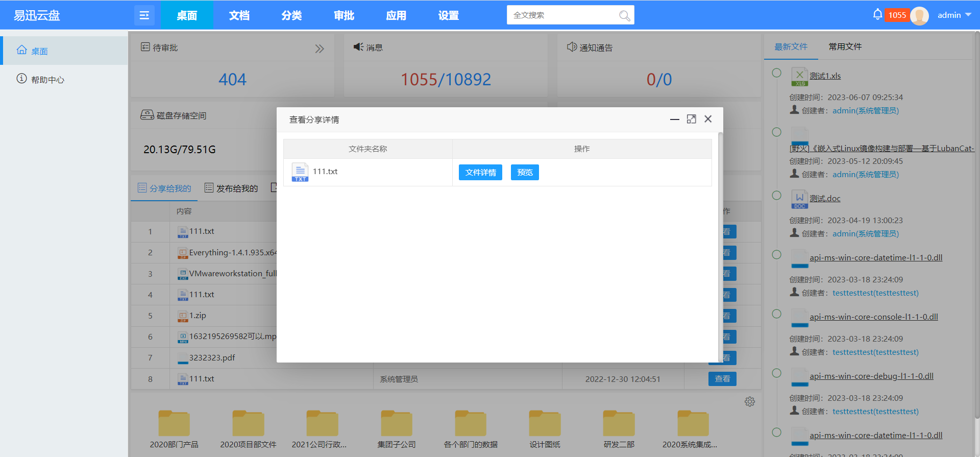Click the 1.zip file icon in row 5
This screenshot has height=457, width=980.
[x=183, y=316]
